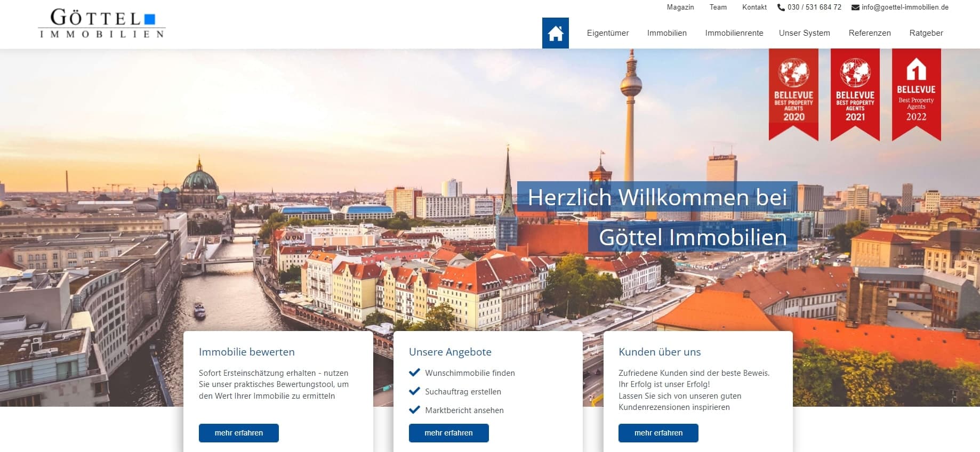Open the Bellevue Best Property Agents 2022 badge

click(917, 94)
